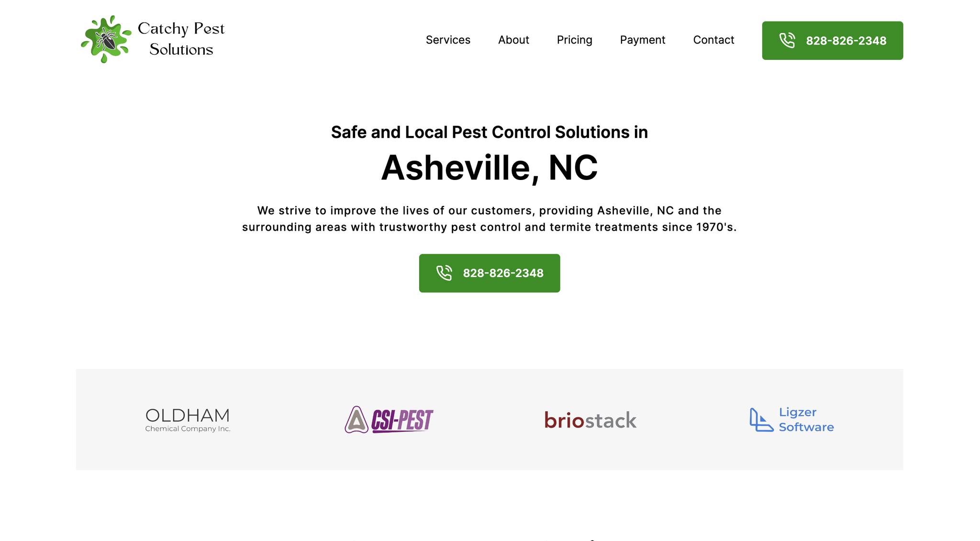Click the green bug splat logo icon

[x=106, y=39]
